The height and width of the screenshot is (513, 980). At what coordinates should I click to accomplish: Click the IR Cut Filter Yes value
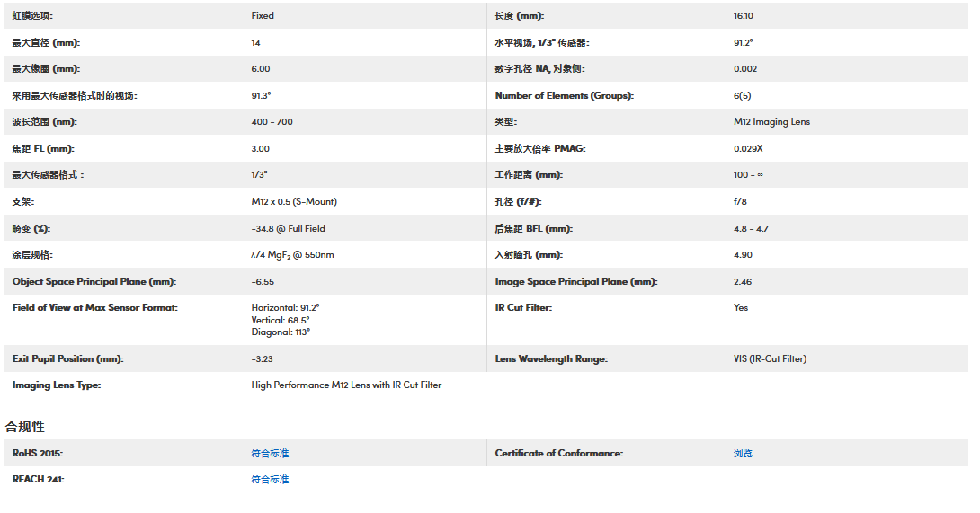pyautogui.click(x=741, y=308)
